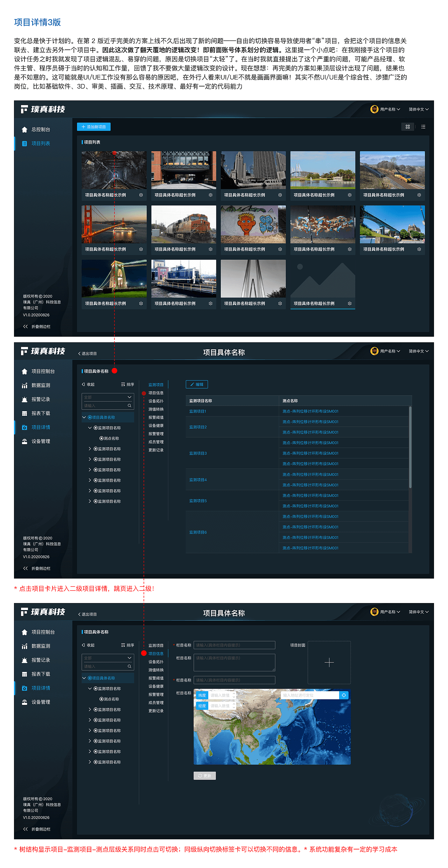This screenshot has height=868, width=448.
Task: Open the cartoon face graffiti project thumbnail
Action: tap(253, 224)
